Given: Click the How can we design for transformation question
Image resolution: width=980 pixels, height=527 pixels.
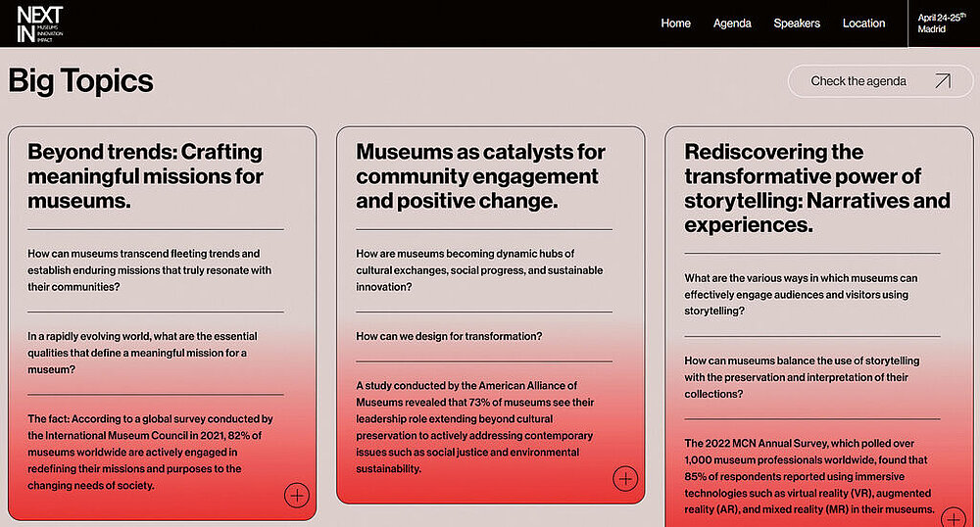Looking at the screenshot, I should click(x=449, y=336).
